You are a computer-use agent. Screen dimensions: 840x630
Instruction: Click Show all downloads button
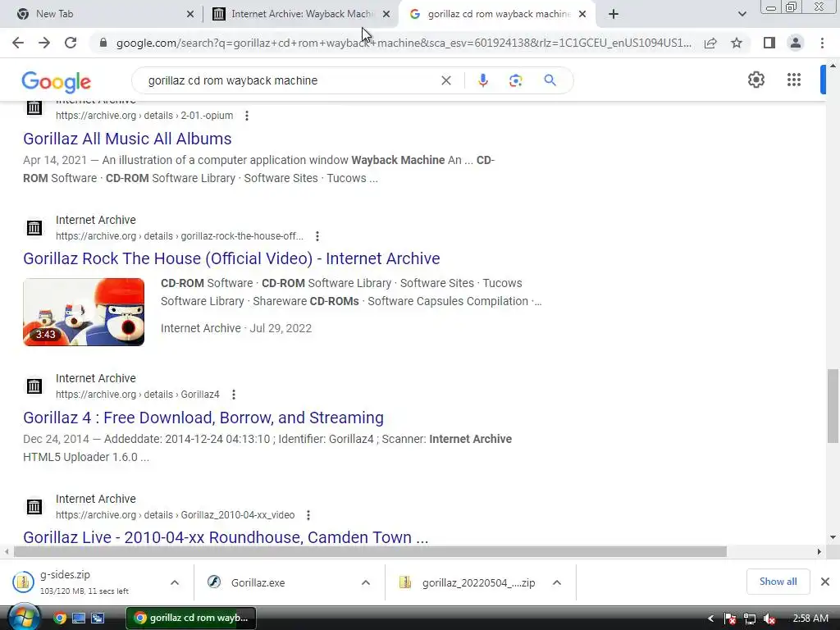778,582
